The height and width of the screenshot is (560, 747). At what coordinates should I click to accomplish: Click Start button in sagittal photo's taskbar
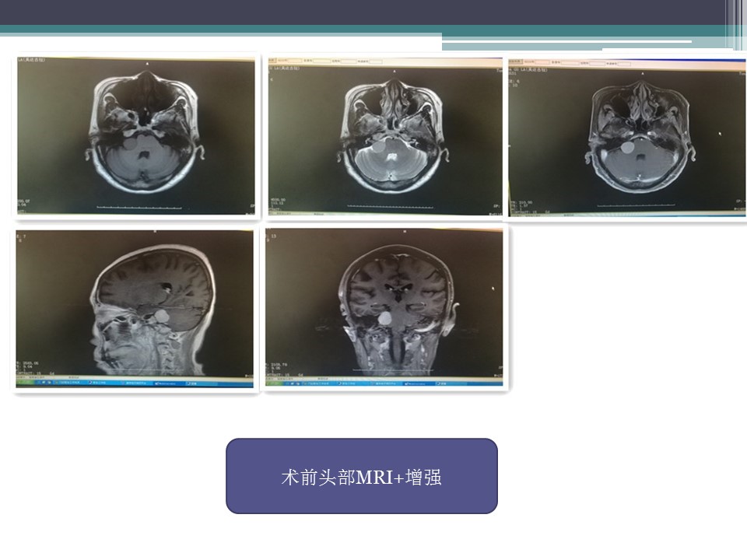coord(25,383)
